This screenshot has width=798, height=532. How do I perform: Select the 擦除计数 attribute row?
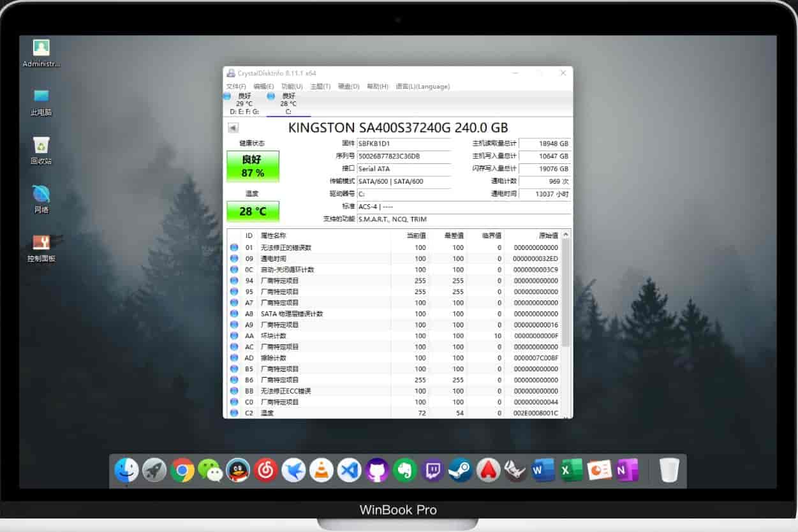(394, 358)
